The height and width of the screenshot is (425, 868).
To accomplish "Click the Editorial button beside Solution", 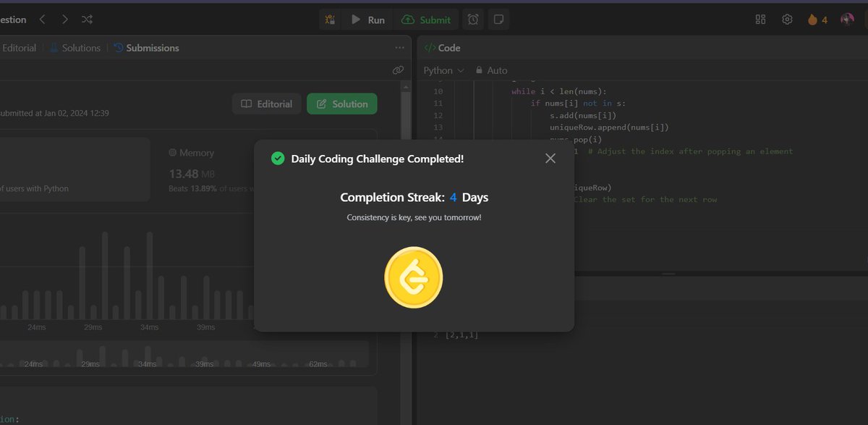I will point(267,104).
